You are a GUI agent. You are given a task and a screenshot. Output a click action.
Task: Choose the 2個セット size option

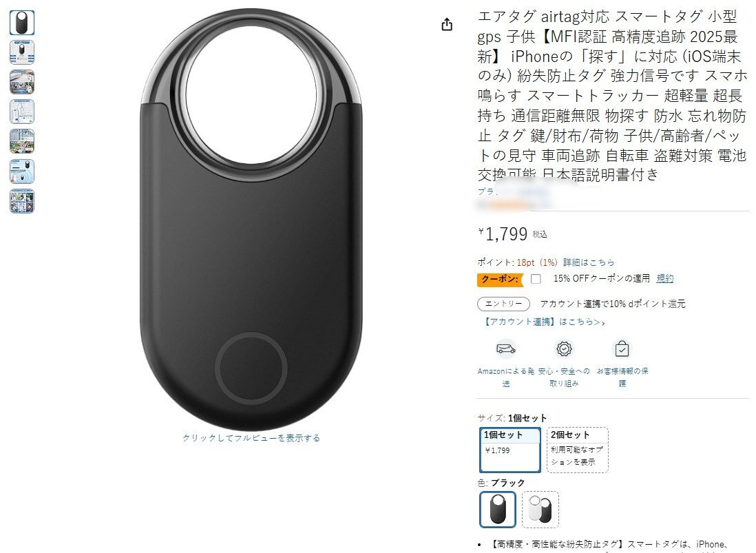[578, 450]
